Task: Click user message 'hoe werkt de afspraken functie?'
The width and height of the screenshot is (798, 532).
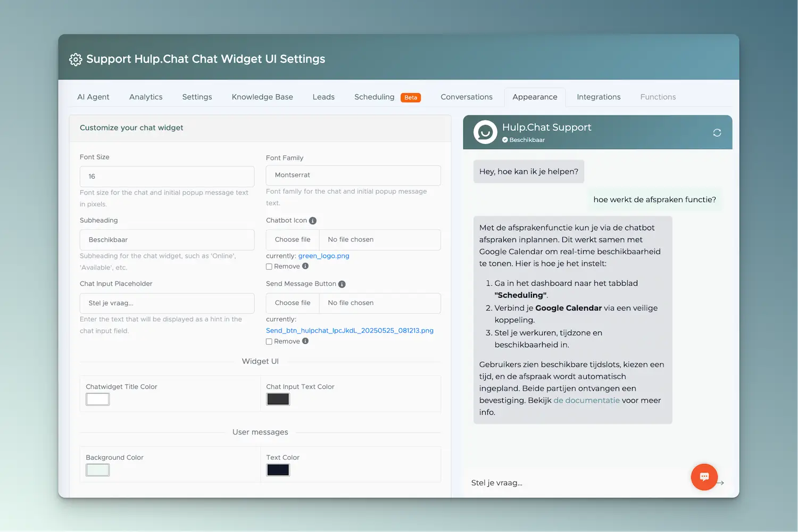Action: coord(655,199)
